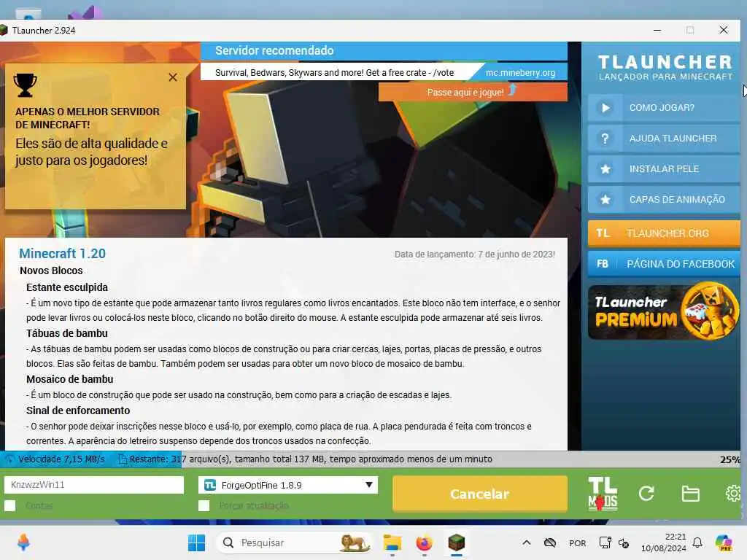Screen dimensions: 747x560
Task: Click the Minecraft 1.20 heading
Action: [x=63, y=253]
